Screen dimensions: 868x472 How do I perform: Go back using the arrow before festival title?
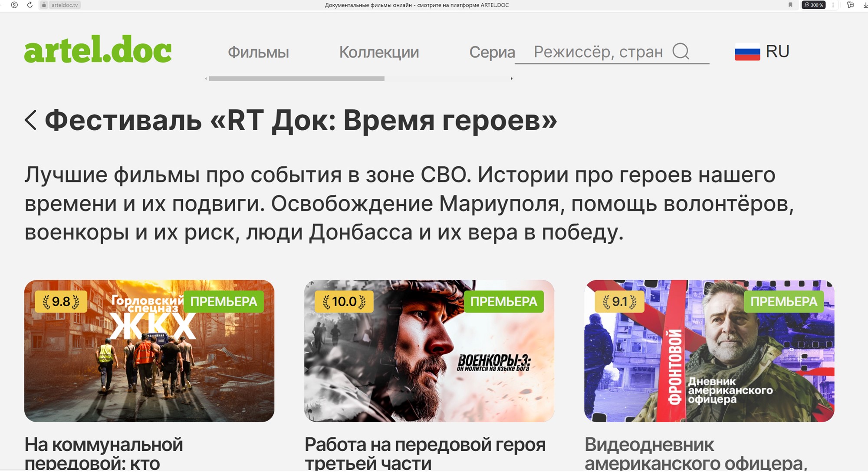point(30,120)
